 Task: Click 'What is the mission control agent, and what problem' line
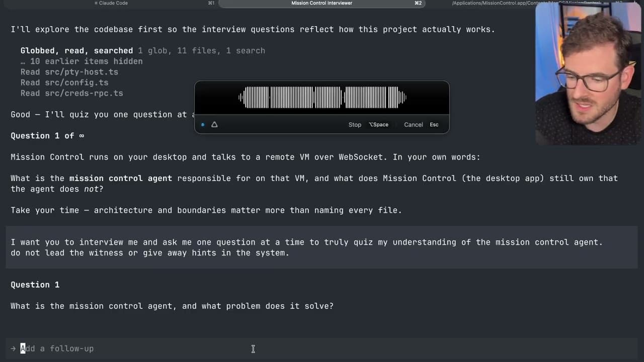(172, 306)
